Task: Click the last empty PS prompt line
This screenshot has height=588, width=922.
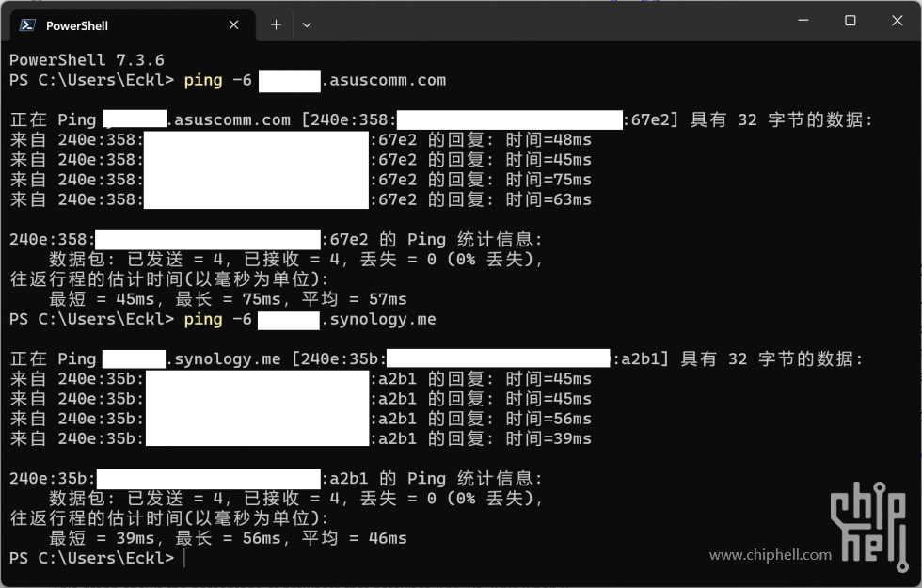Action: (x=98, y=558)
